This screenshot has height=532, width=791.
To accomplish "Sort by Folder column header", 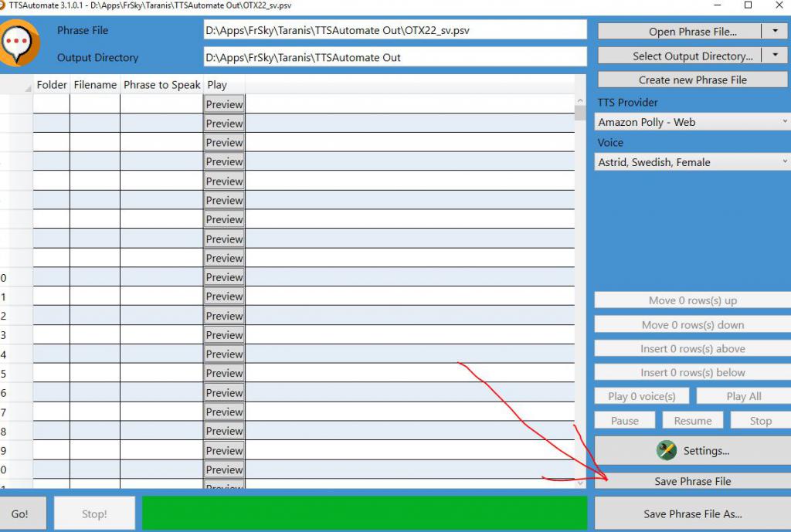I will (x=52, y=85).
